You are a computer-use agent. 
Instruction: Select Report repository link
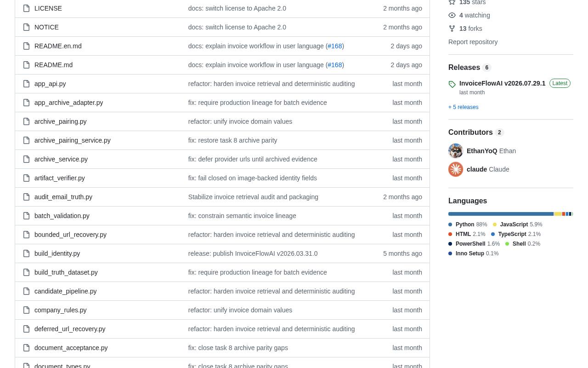[x=473, y=42]
